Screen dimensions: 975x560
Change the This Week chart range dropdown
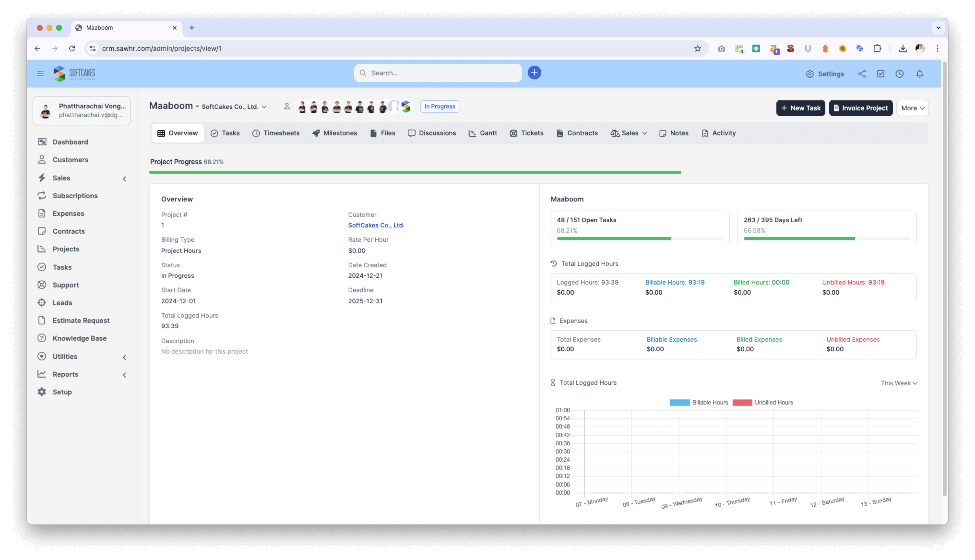(x=899, y=383)
